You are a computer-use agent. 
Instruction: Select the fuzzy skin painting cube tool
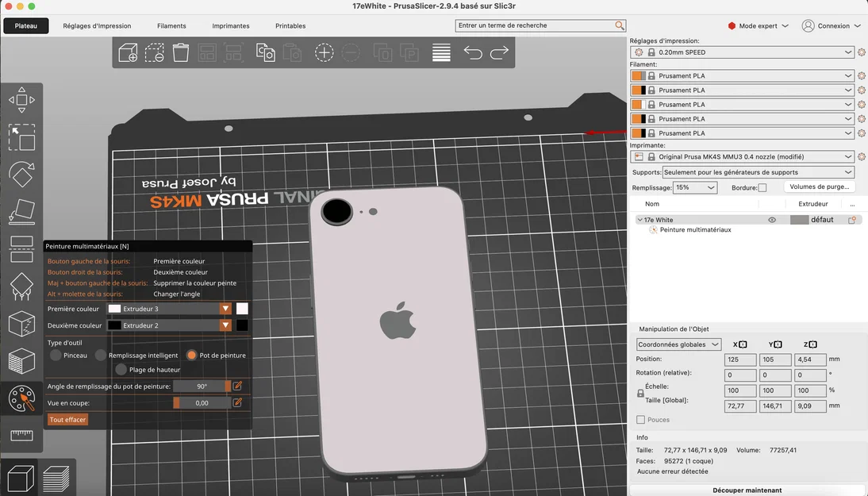pos(21,361)
